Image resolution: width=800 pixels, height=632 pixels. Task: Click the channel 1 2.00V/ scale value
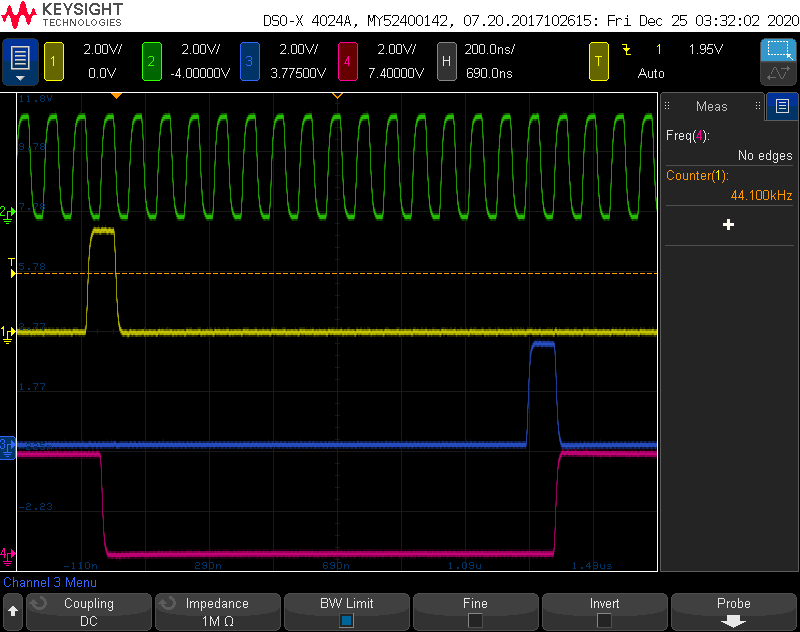click(103, 49)
